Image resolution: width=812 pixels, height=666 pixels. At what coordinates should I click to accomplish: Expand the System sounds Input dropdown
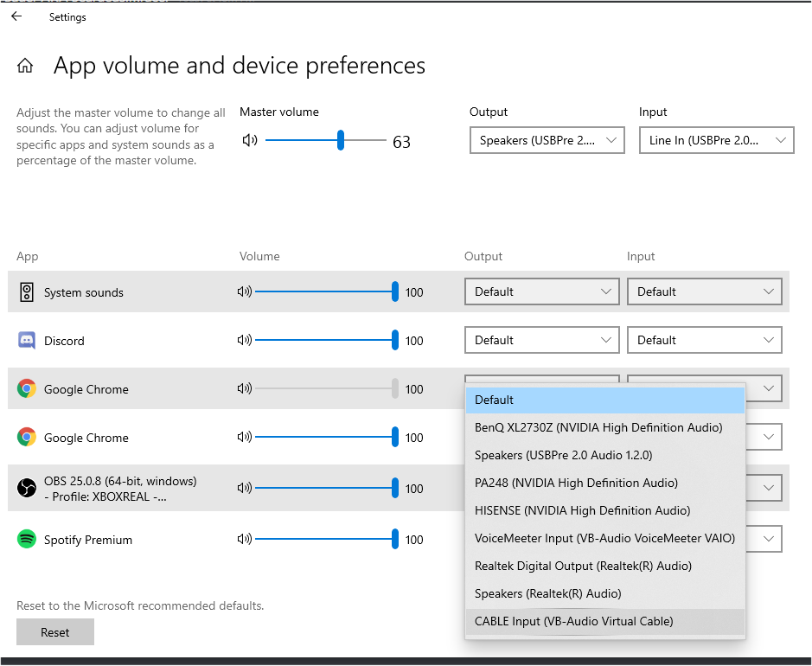[704, 291]
